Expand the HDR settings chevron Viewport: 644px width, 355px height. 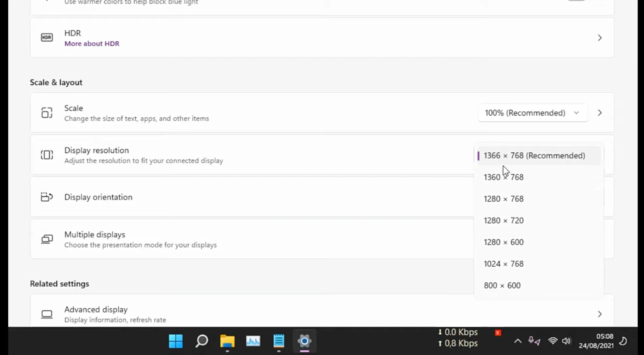(x=600, y=38)
